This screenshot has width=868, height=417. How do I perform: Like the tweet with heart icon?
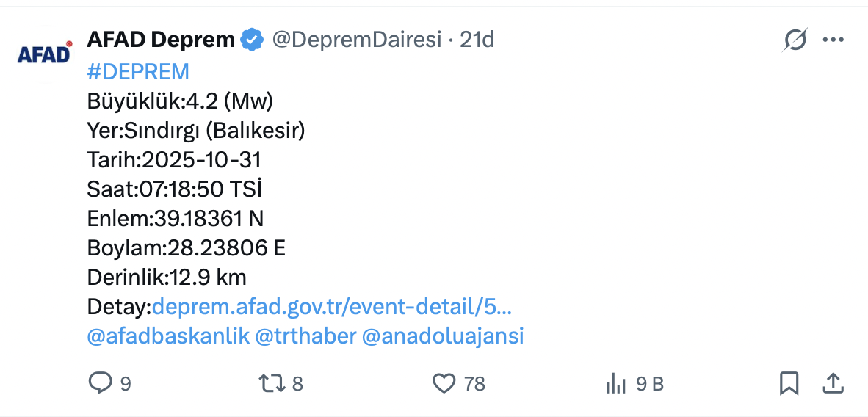(x=443, y=382)
